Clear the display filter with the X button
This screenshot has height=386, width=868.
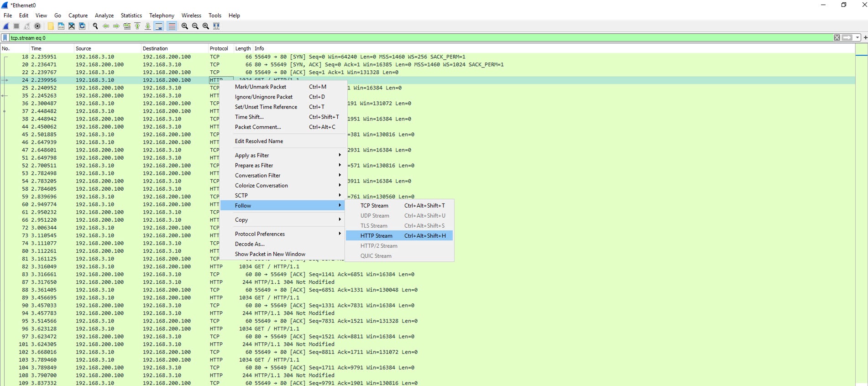(837, 38)
